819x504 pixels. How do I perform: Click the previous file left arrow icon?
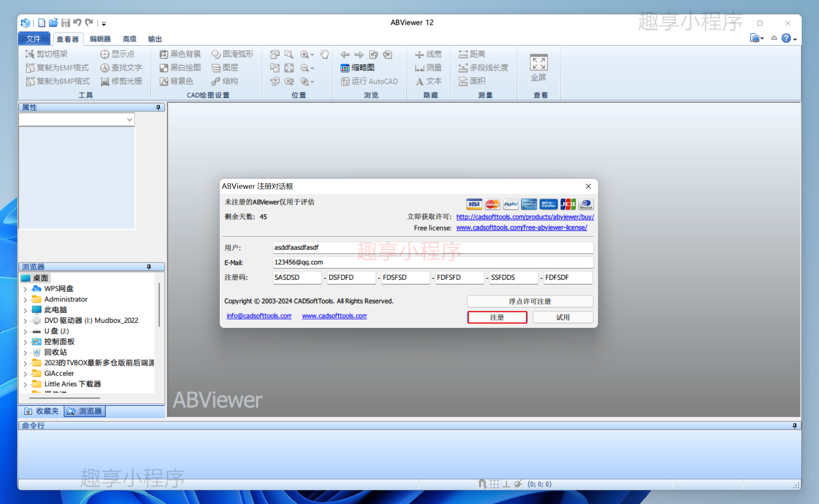coord(345,54)
